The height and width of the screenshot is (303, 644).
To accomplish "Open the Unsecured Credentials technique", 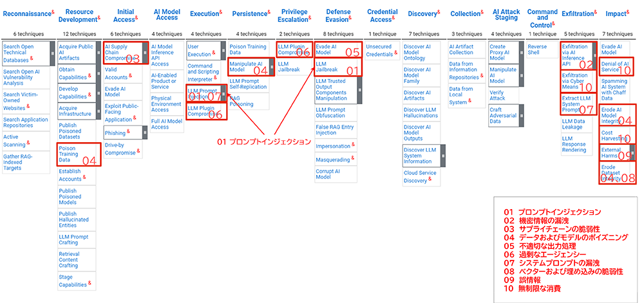I will point(382,50).
